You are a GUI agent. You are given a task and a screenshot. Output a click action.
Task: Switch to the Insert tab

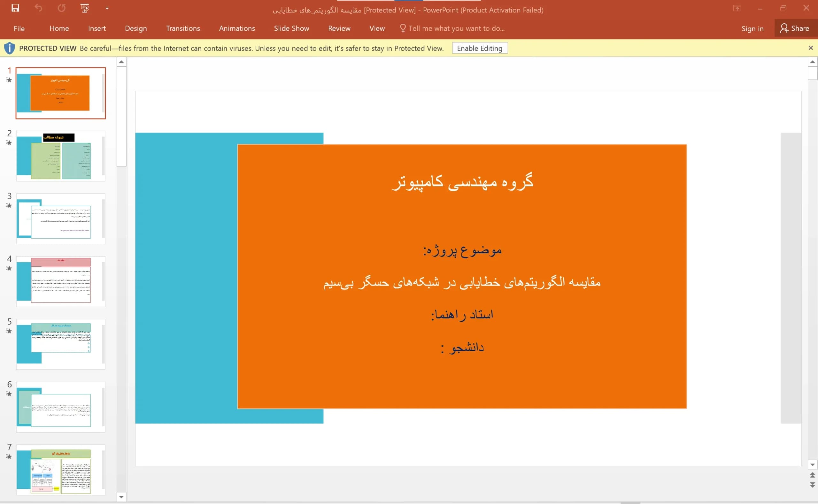(97, 28)
